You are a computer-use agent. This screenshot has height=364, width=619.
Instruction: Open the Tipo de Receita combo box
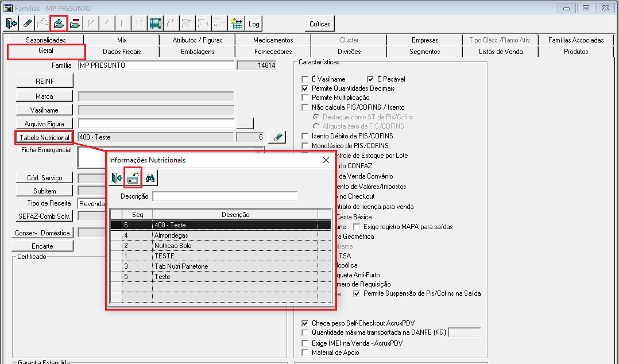coord(92,204)
